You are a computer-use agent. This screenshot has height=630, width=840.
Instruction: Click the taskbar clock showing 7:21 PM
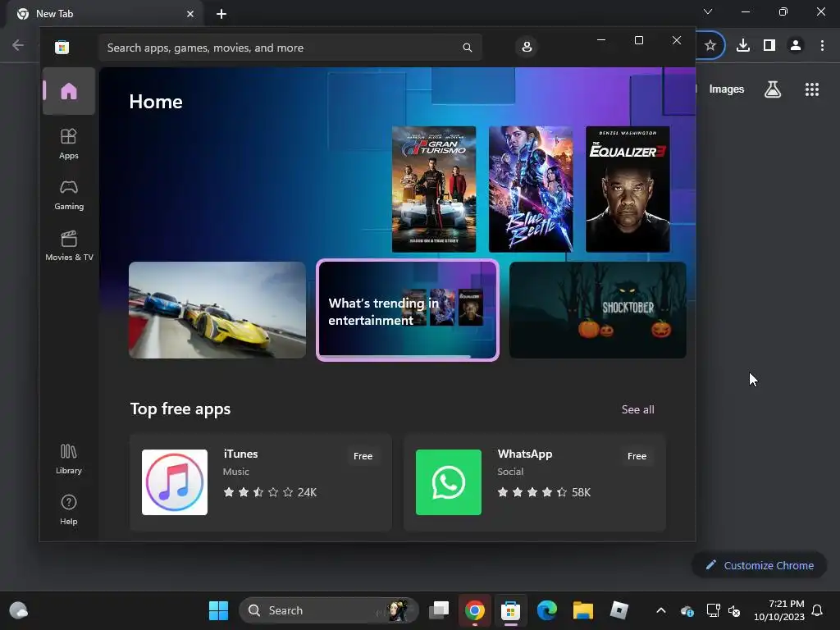(x=779, y=610)
